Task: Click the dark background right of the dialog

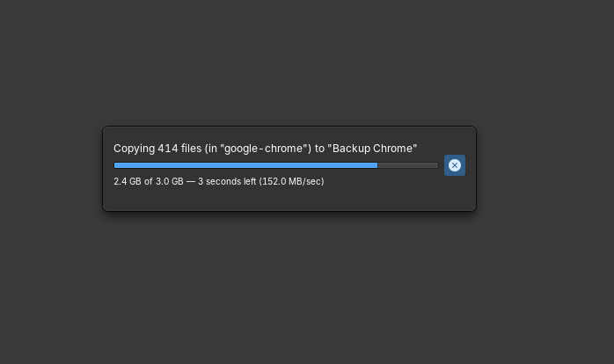Action: pyautogui.click(x=545, y=169)
